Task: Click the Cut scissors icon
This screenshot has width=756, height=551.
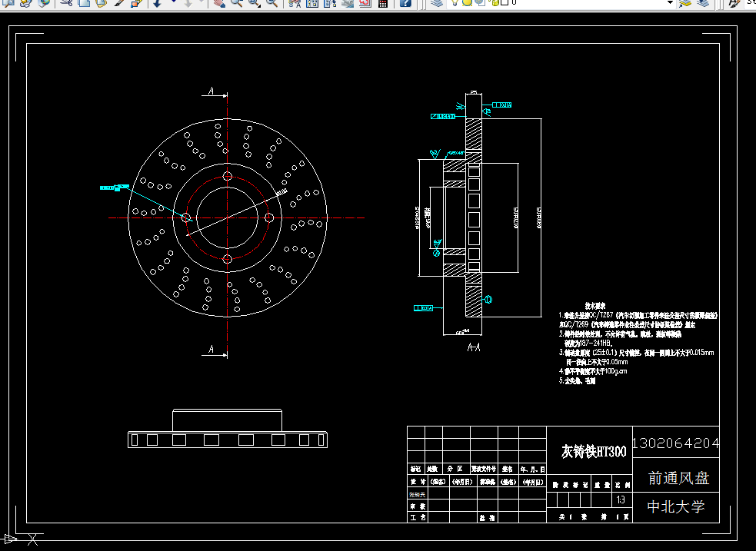Action: [67, 2]
